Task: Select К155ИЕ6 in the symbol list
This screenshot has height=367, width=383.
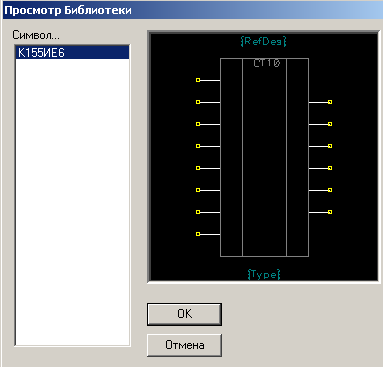Action: (72, 53)
